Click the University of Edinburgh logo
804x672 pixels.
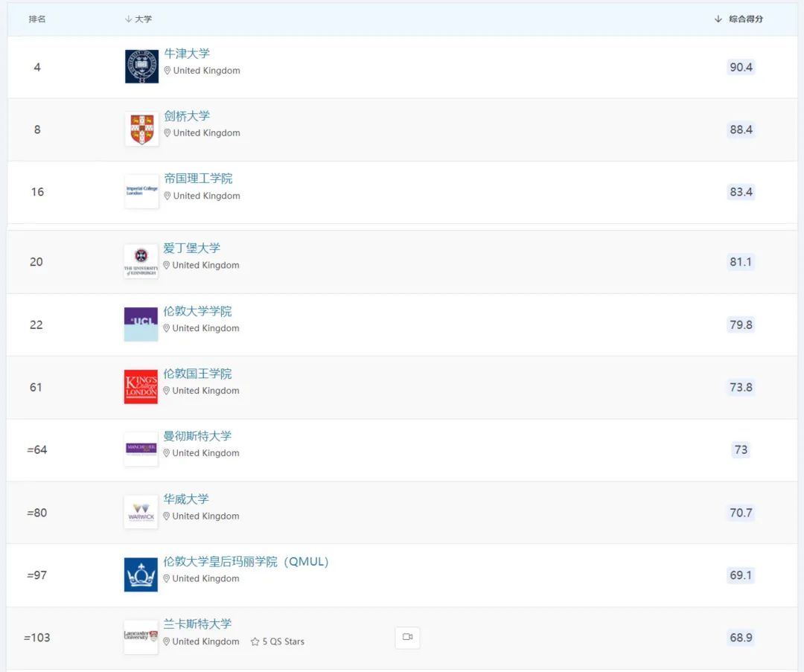coord(141,261)
